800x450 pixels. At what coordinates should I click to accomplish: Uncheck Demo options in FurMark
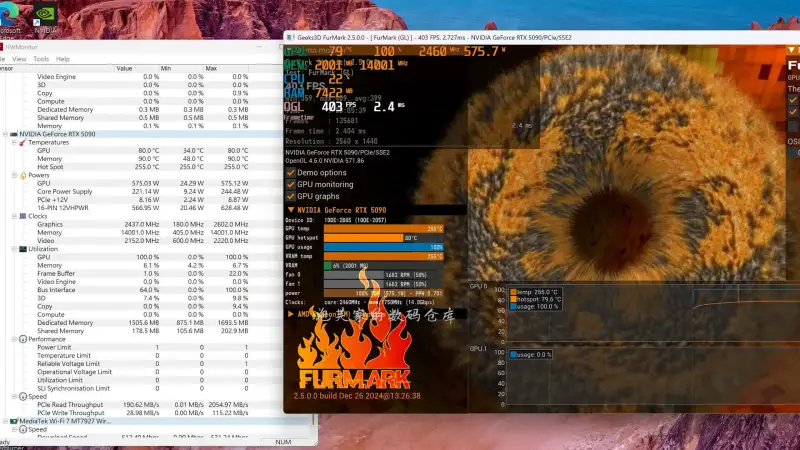tap(291, 172)
